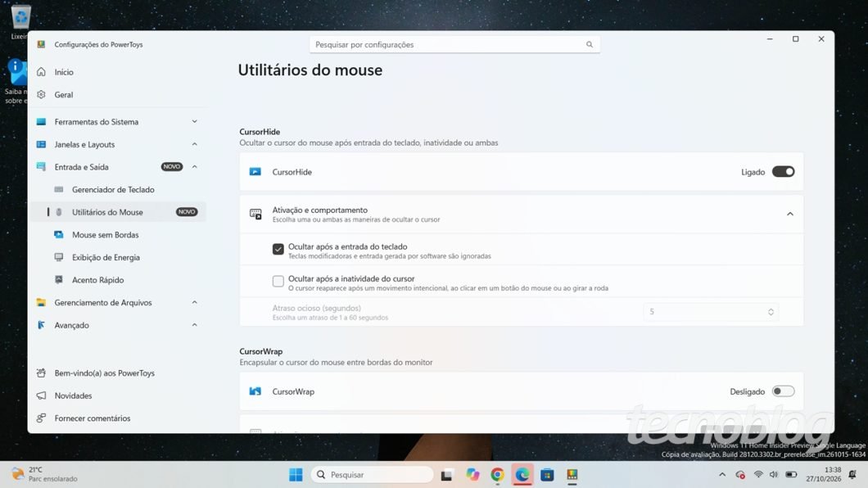
Task: Click the Wi-Fi icon in system tray
Action: [x=758, y=475]
